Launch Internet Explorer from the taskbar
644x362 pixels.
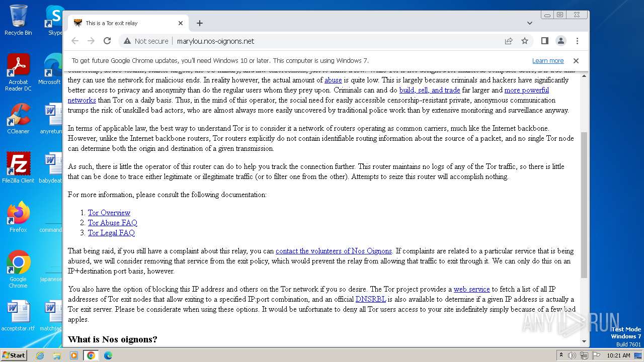pos(40,355)
